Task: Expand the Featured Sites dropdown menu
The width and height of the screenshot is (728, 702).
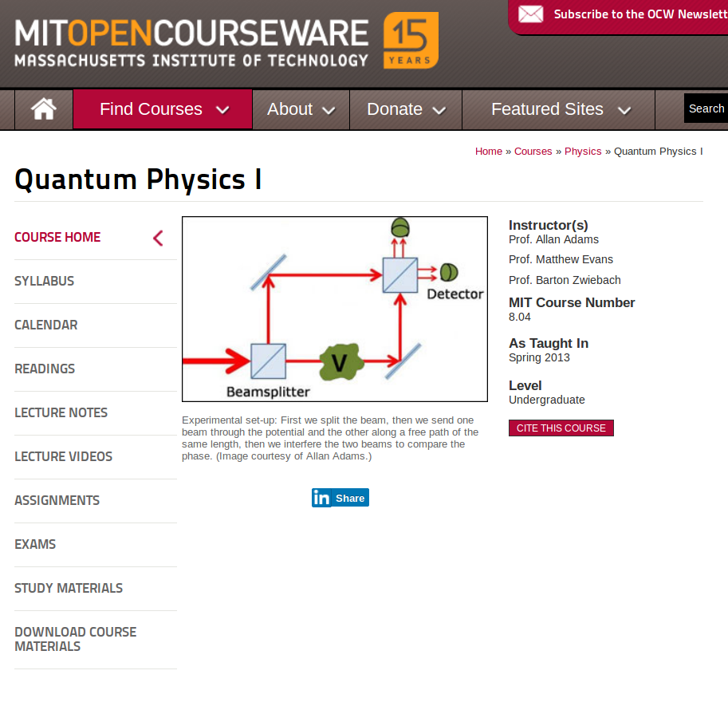Action: (x=558, y=109)
